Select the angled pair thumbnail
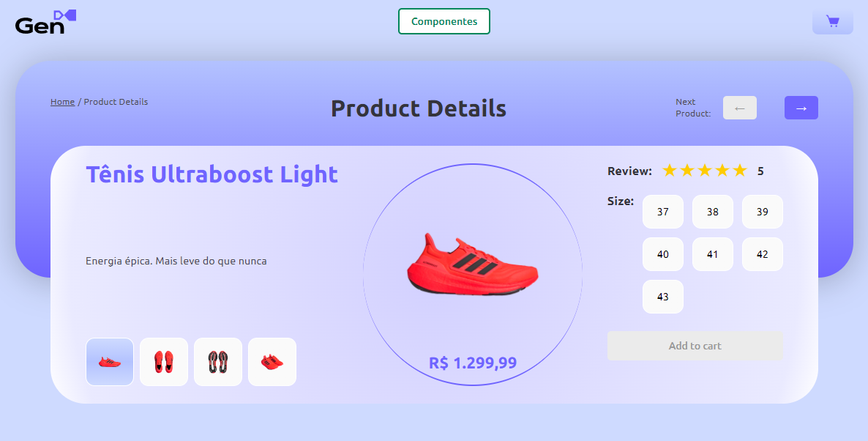Image resolution: width=868 pixels, height=441 pixels. 272,362
